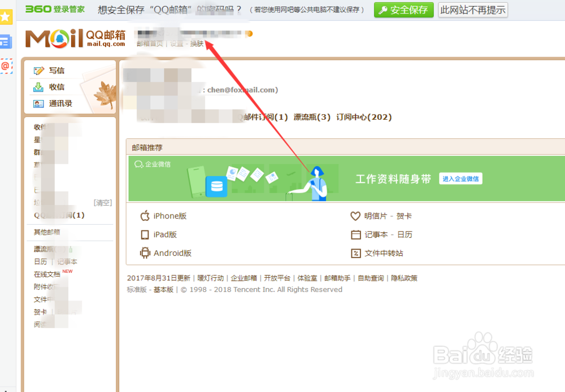Click the 文件中转站 box icon
565x392 pixels.
click(355, 253)
